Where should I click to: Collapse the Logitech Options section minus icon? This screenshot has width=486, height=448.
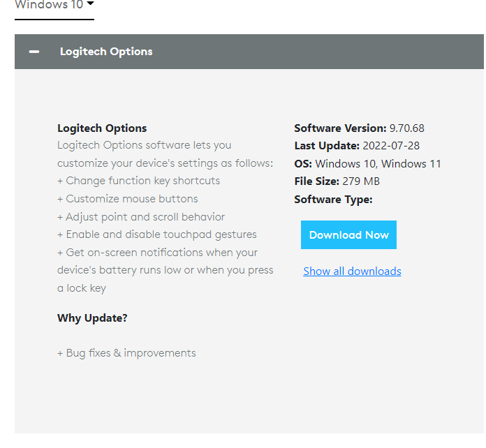[34, 52]
